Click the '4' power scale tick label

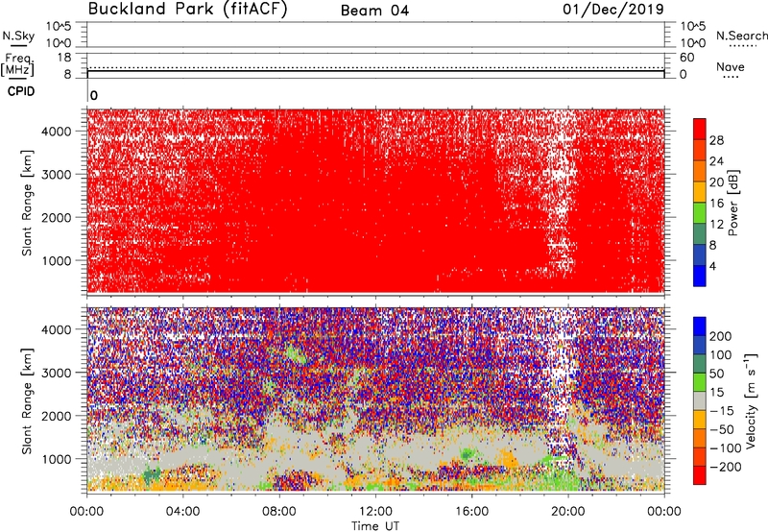[712, 266]
